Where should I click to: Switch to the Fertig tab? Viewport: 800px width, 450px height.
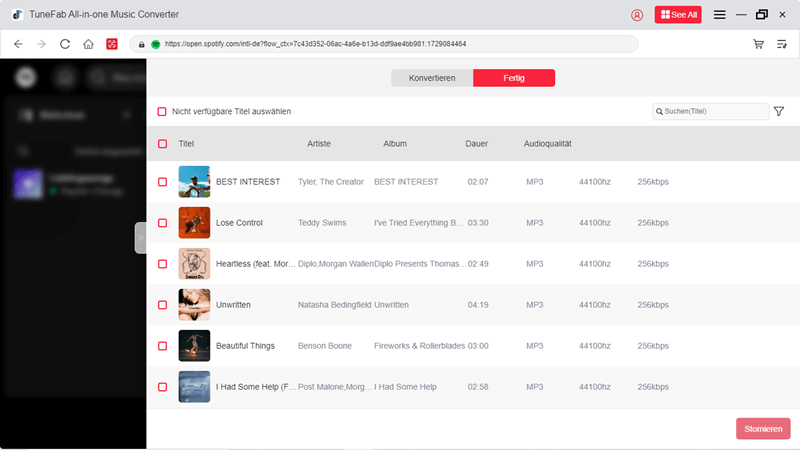click(x=514, y=78)
